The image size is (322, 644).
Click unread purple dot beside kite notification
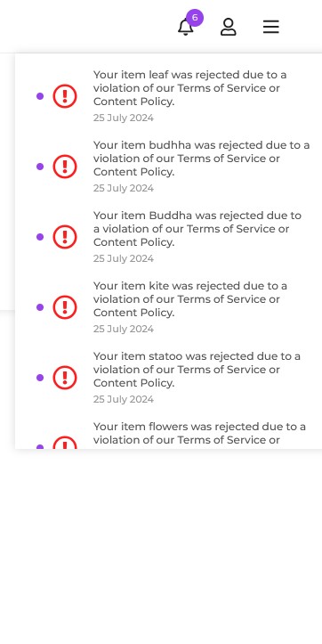(x=40, y=307)
